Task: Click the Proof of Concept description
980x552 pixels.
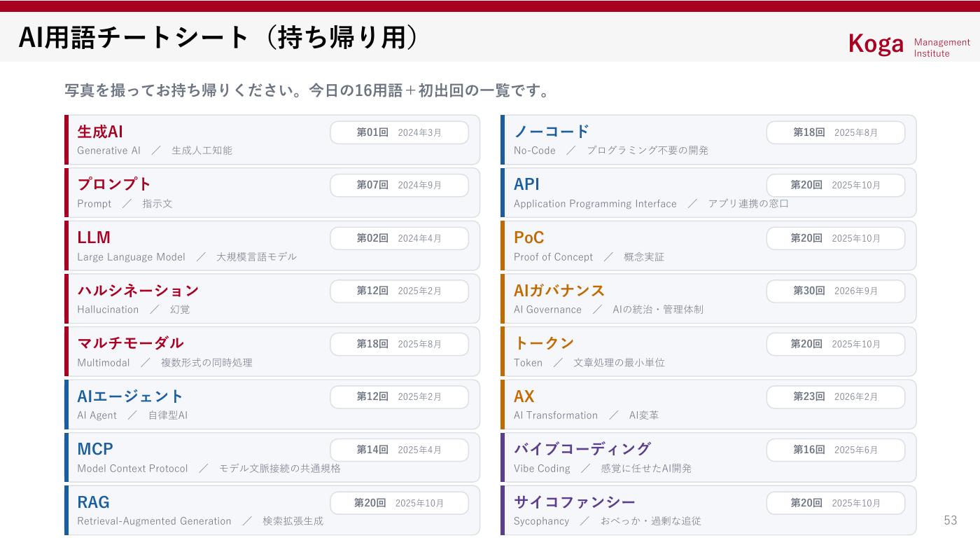Action: (589, 257)
